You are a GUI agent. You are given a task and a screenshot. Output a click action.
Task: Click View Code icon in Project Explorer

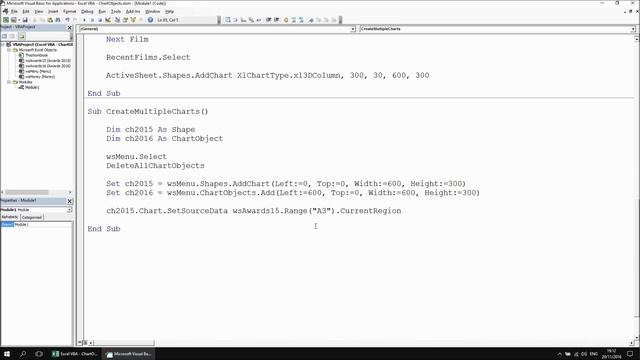(x=4, y=36)
